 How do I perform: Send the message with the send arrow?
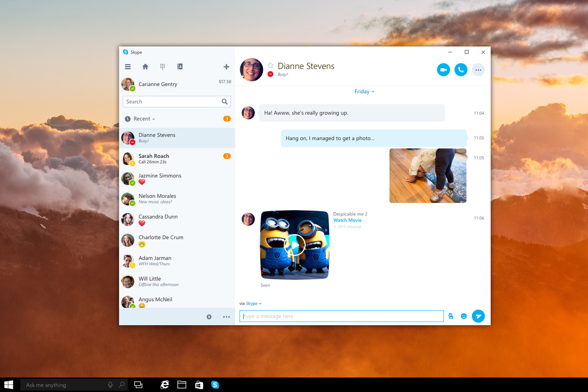478,316
